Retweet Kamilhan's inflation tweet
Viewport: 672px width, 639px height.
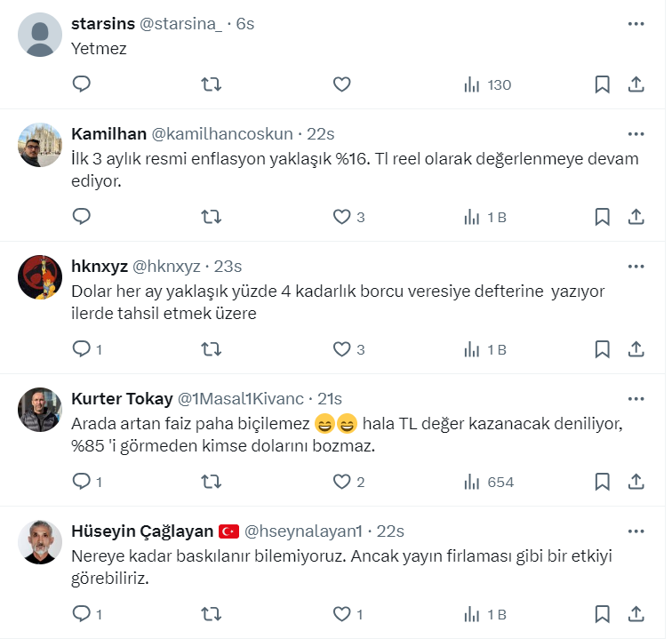(x=212, y=217)
